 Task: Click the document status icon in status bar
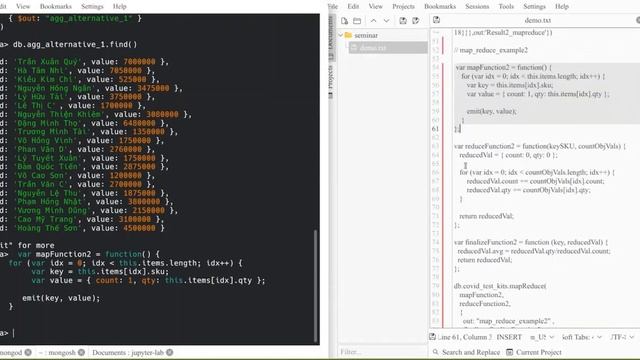(433, 337)
